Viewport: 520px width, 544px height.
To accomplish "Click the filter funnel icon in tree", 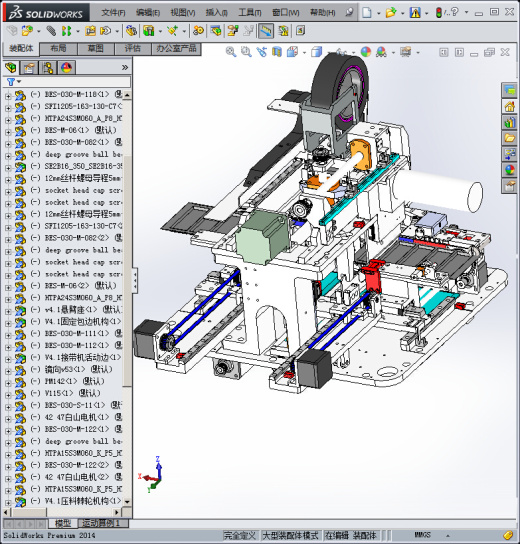I will (x=11, y=82).
